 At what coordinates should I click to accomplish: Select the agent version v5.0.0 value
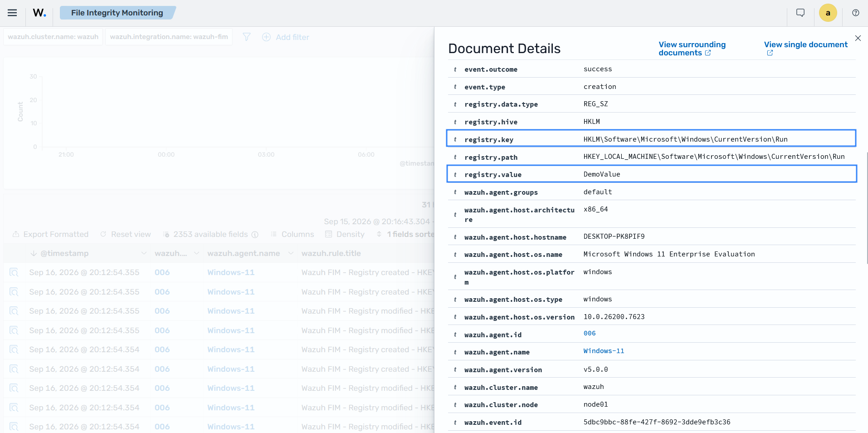(x=595, y=369)
